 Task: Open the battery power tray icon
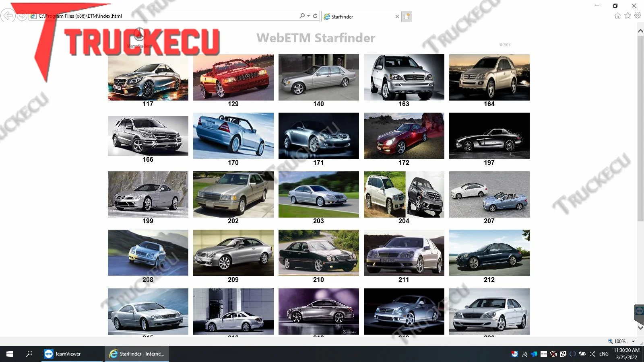coord(582,354)
